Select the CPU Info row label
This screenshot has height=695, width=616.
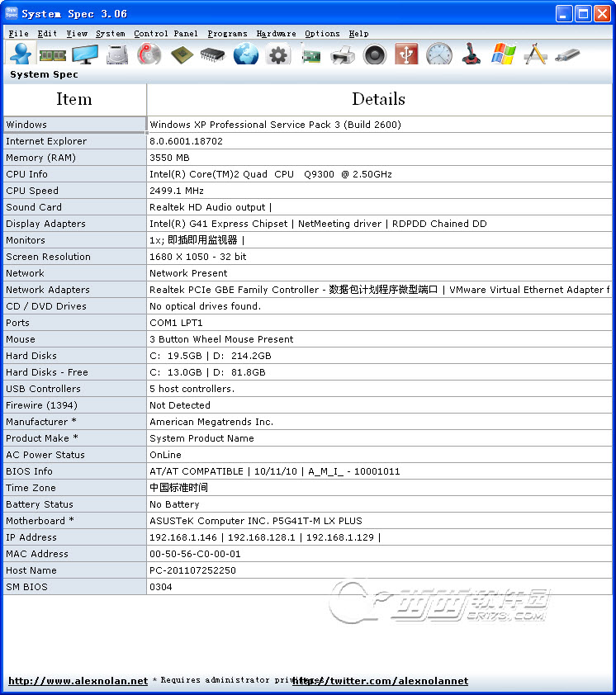[74, 174]
